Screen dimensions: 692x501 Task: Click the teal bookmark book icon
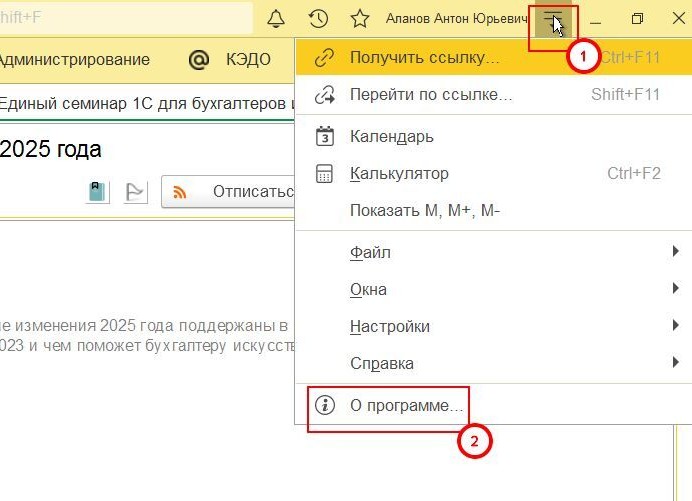click(x=97, y=192)
